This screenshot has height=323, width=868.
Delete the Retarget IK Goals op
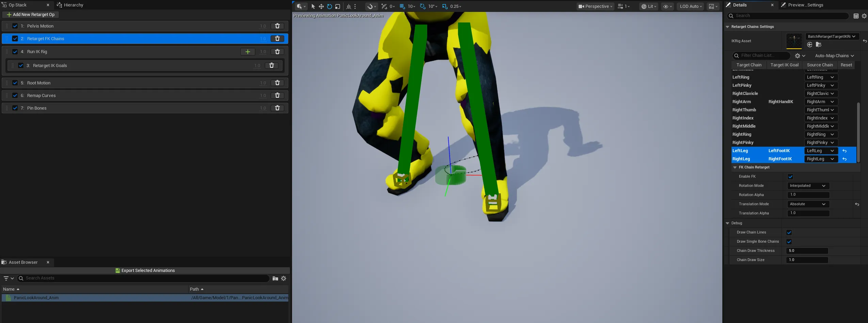pyautogui.click(x=272, y=65)
